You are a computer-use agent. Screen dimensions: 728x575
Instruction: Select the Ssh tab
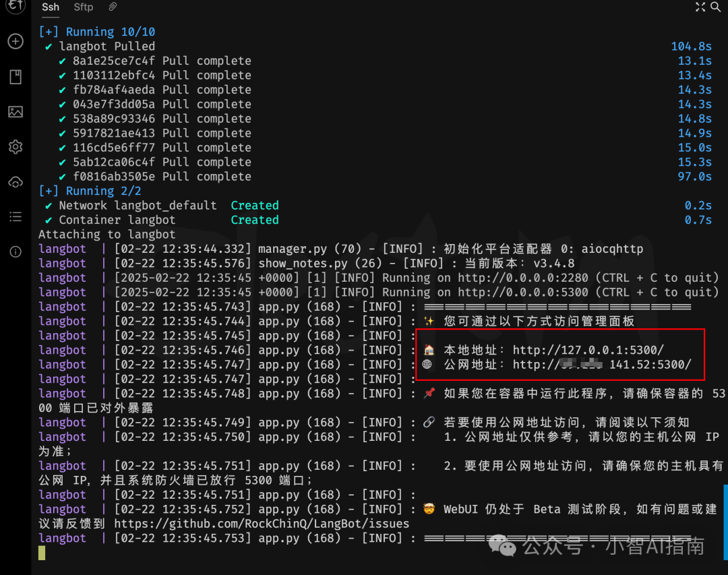50,7
